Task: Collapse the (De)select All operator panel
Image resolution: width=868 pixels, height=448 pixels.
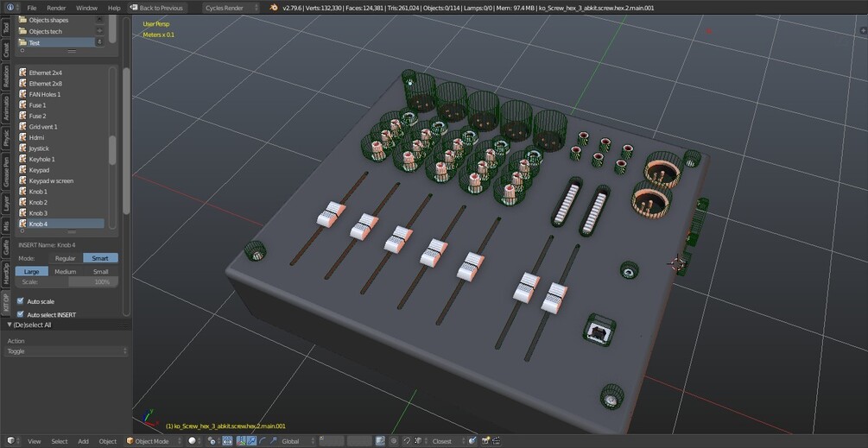Action: click(x=10, y=325)
